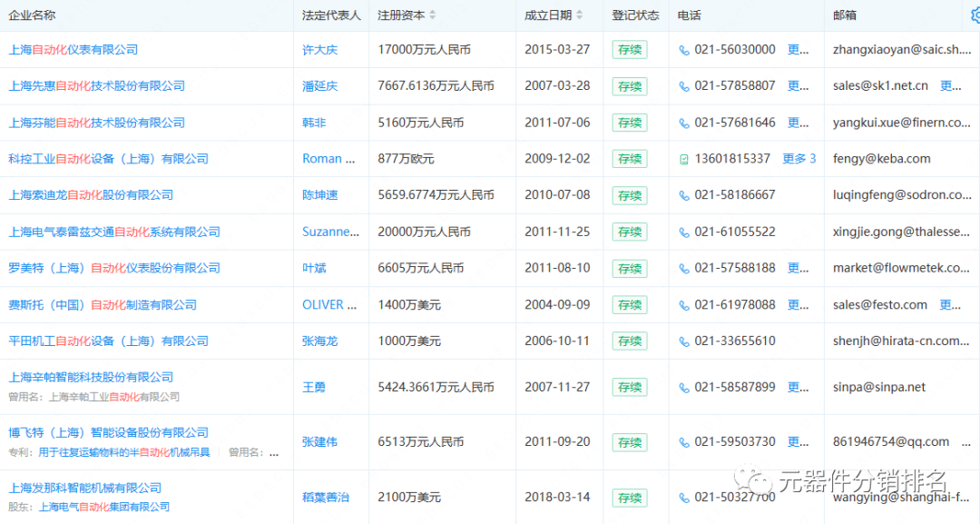Sort by 成立日期 using the sort arrows

[x=579, y=15]
